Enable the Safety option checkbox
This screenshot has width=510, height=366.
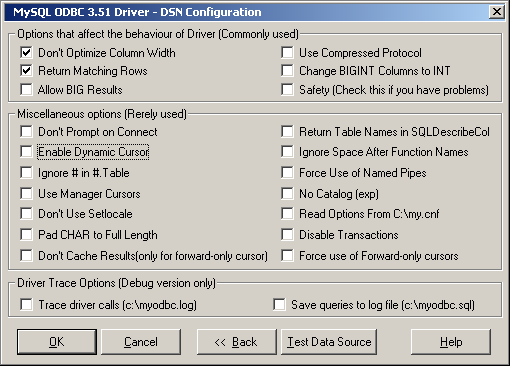coord(287,89)
